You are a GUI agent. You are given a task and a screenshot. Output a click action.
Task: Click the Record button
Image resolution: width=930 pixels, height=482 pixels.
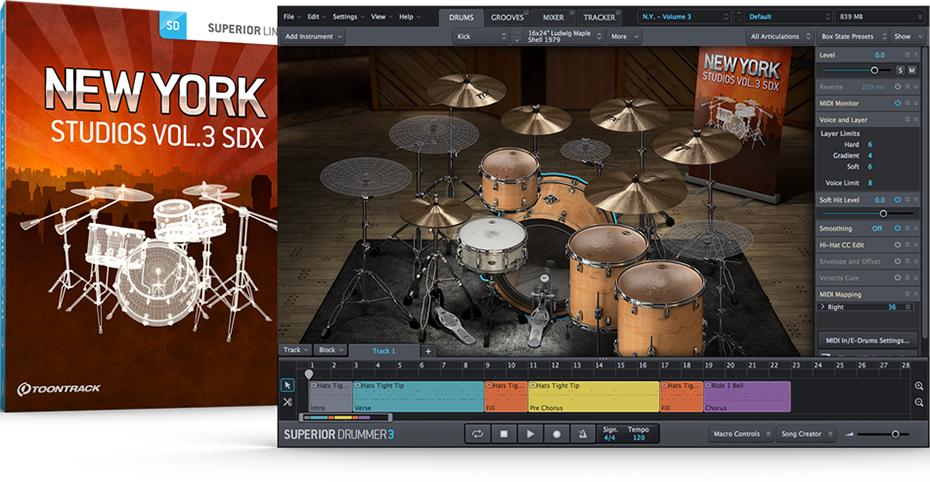pyautogui.click(x=556, y=434)
